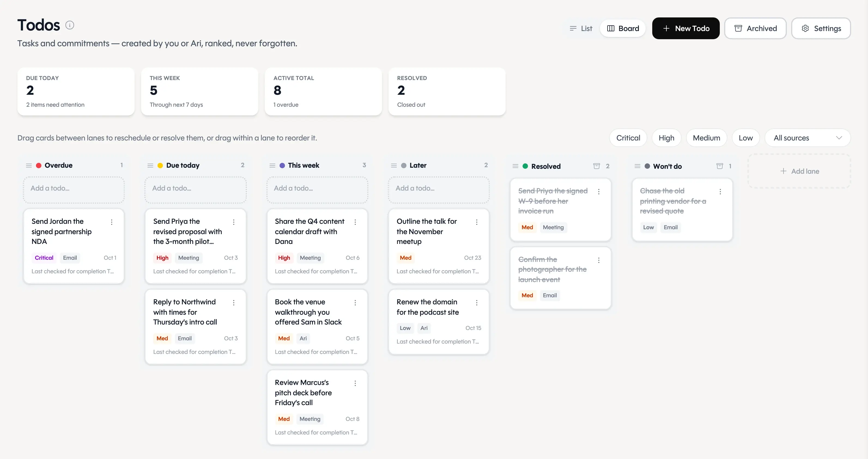Screen dimensions: 868x459
Task: Grab the Resolved lane drag handle
Action: pos(515,166)
